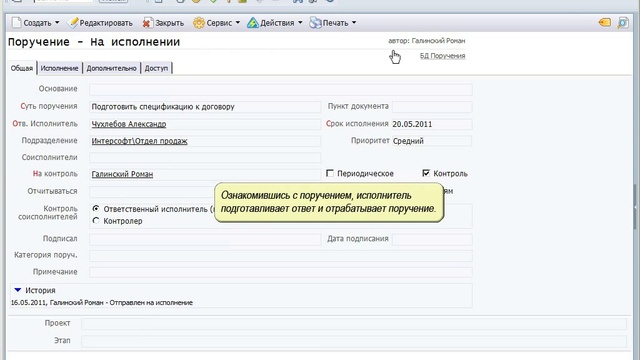
Task: Click the Приоритет field showing Средний
Action: click(x=432, y=141)
